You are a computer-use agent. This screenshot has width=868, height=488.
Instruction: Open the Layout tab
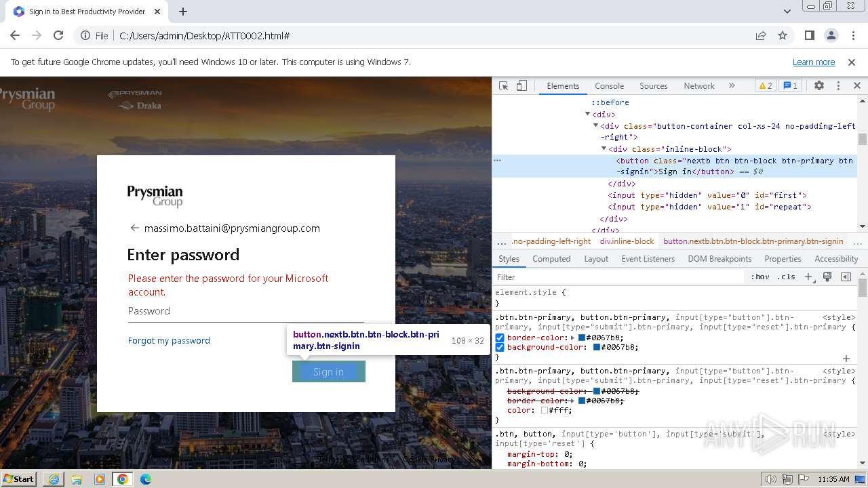[596, 259]
